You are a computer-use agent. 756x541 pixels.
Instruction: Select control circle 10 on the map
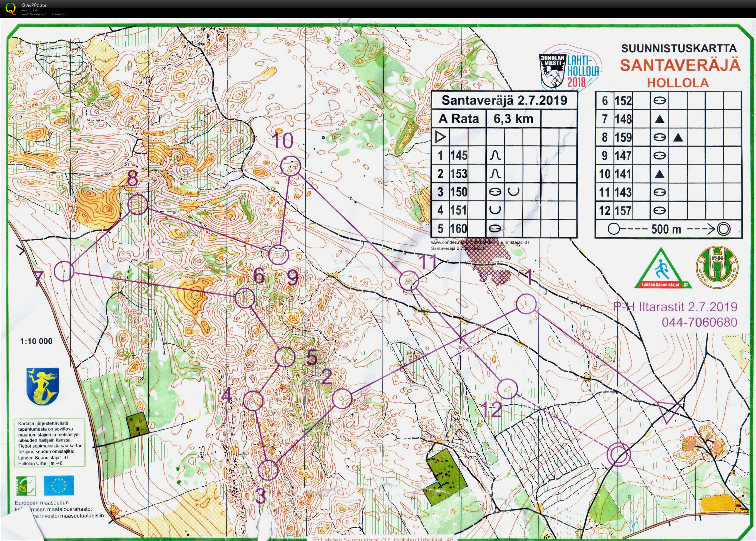[291, 166]
